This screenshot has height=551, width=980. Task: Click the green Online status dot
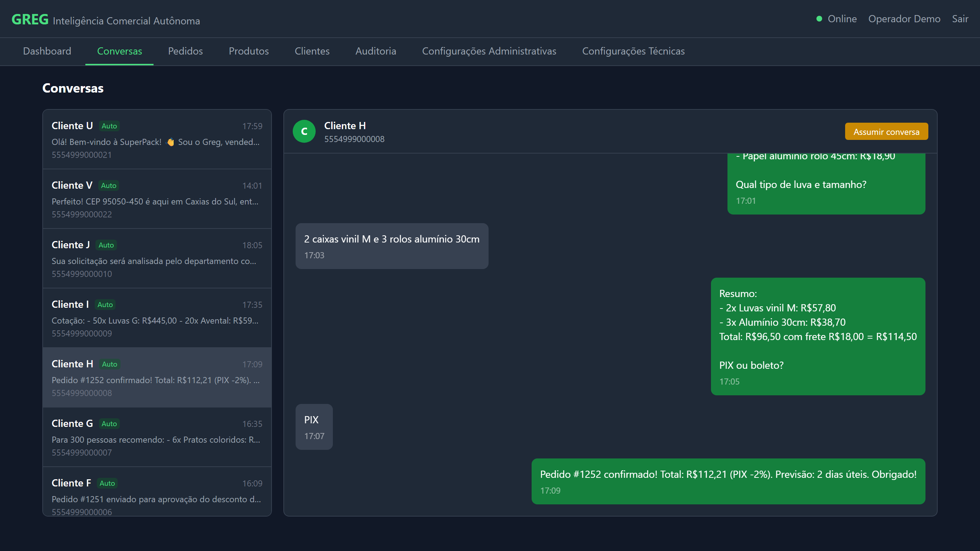click(x=819, y=19)
